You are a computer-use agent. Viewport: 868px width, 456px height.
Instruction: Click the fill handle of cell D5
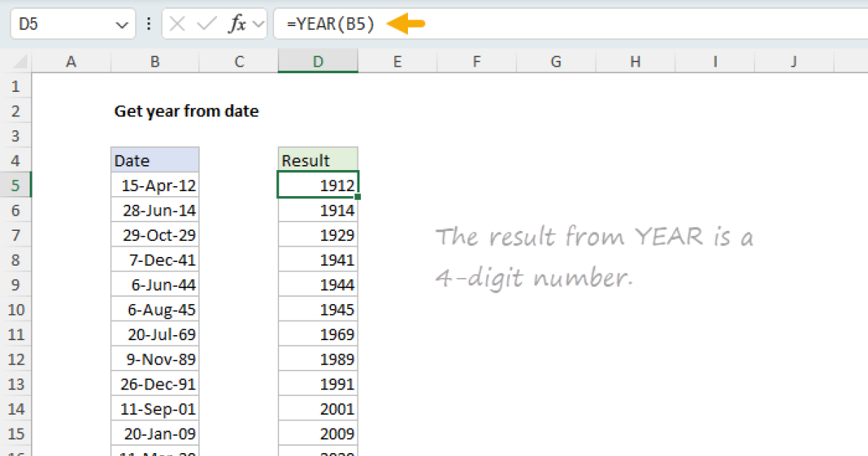click(357, 196)
